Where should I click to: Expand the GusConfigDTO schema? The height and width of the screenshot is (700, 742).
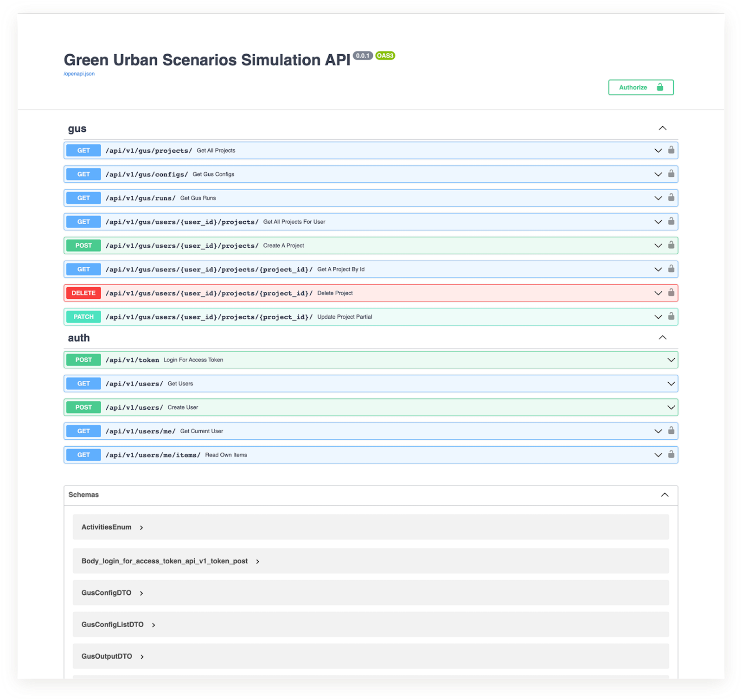(x=141, y=593)
